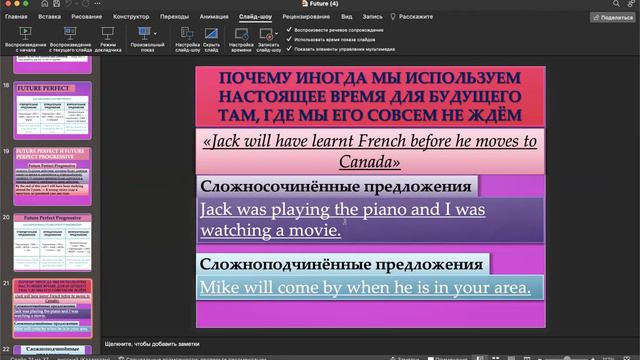This screenshot has width=640, height=360.
Task: Open the Вставка ribbon tab
Action: click(49, 17)
